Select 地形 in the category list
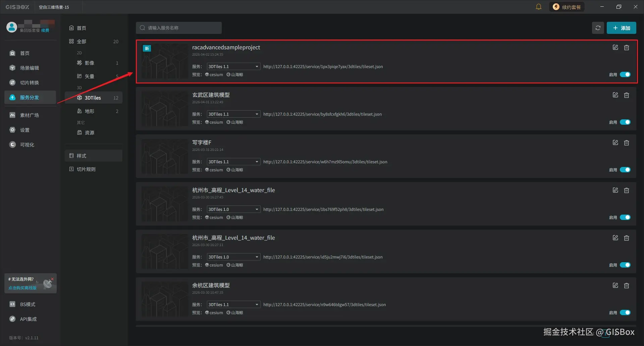644x346 pixels. click(x=89, y=111)
